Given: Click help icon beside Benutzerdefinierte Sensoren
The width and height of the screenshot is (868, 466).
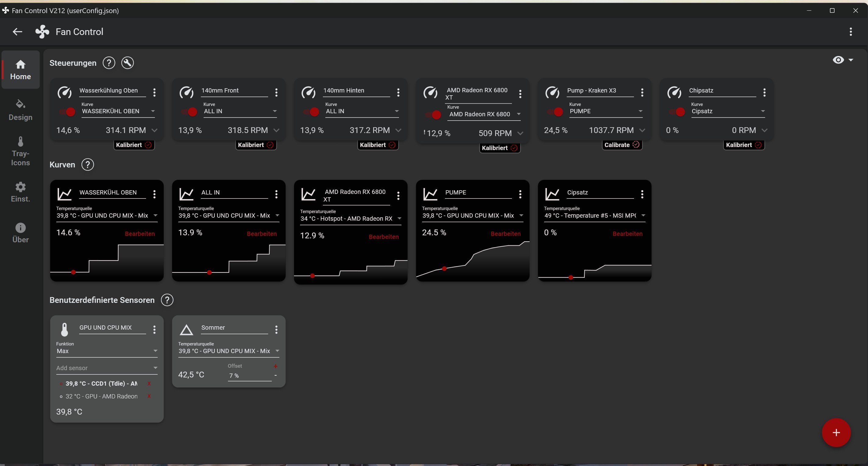Looking at the screenshot, I should click(x=167, y=300).
